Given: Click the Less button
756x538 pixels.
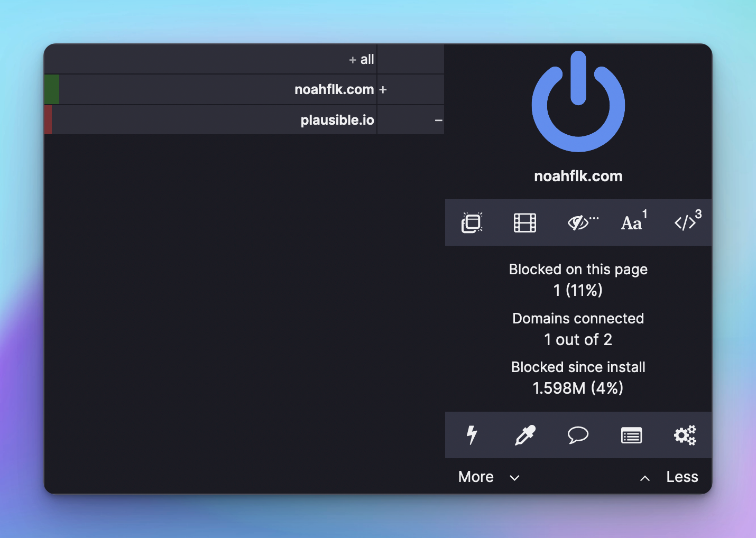Looking at the screenshot, I should [x=681, y=476].
